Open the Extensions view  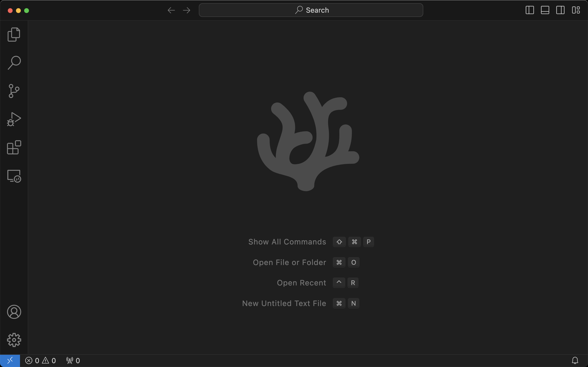tap(14, 147)
